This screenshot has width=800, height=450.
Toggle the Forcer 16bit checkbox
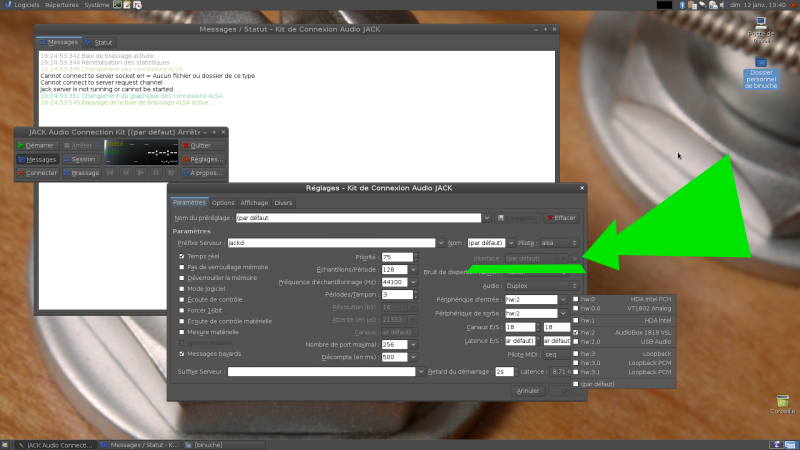tap(182, 310)
